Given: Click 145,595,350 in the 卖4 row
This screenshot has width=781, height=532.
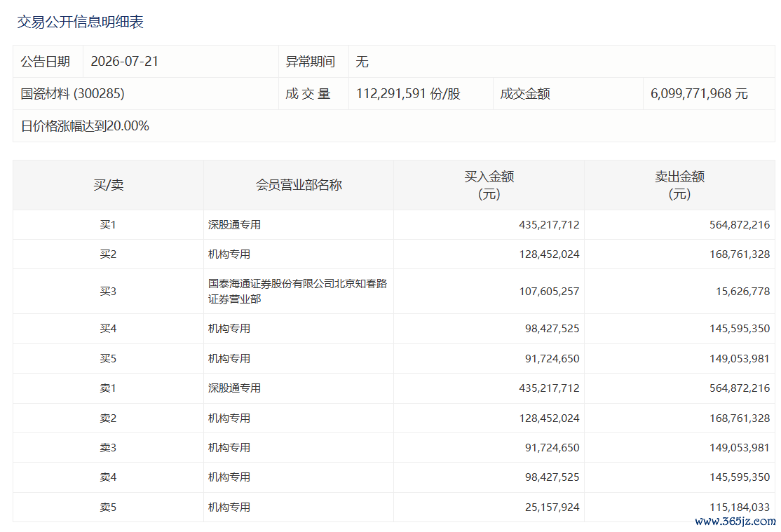Looking at the screenshot, I should pyautogui.click(x=740, y=477).
